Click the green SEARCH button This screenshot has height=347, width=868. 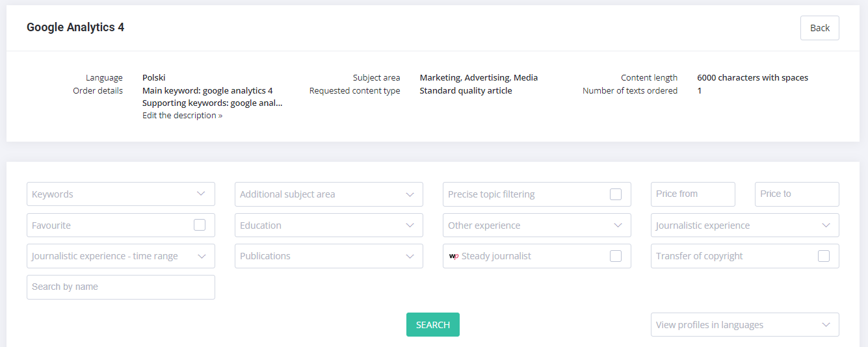coord(432,325)
